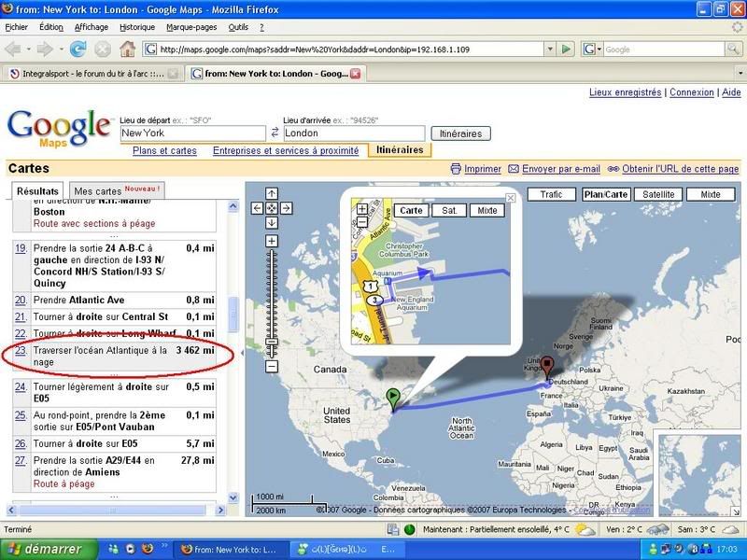Open the list all tabs dropdown arrow
The width and height of the screenshot is (747, 560).
coord(740,74)
